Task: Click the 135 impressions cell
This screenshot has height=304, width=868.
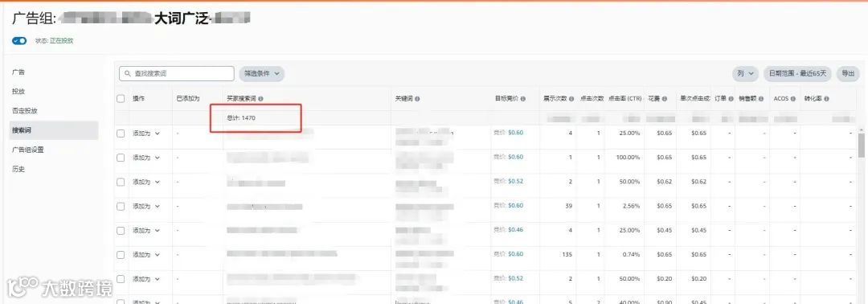Action: (567, 255)
